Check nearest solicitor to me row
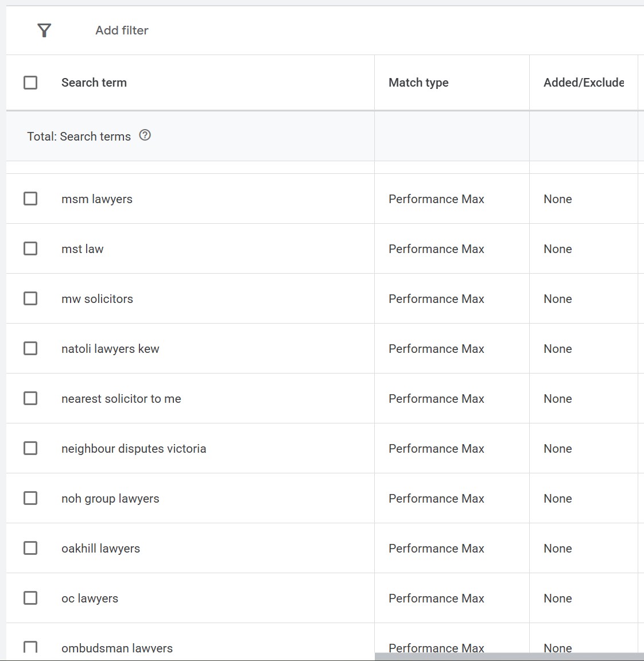 [x=30, y=398]
